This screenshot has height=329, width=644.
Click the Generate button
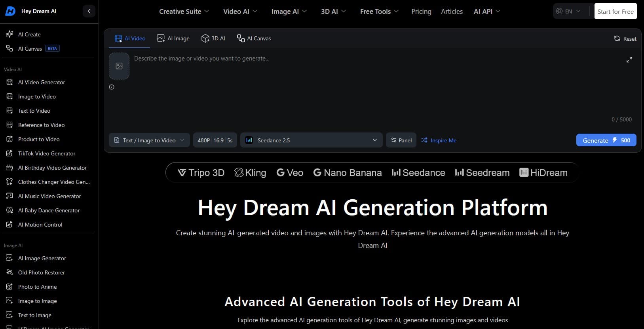[x=606, y=140]
